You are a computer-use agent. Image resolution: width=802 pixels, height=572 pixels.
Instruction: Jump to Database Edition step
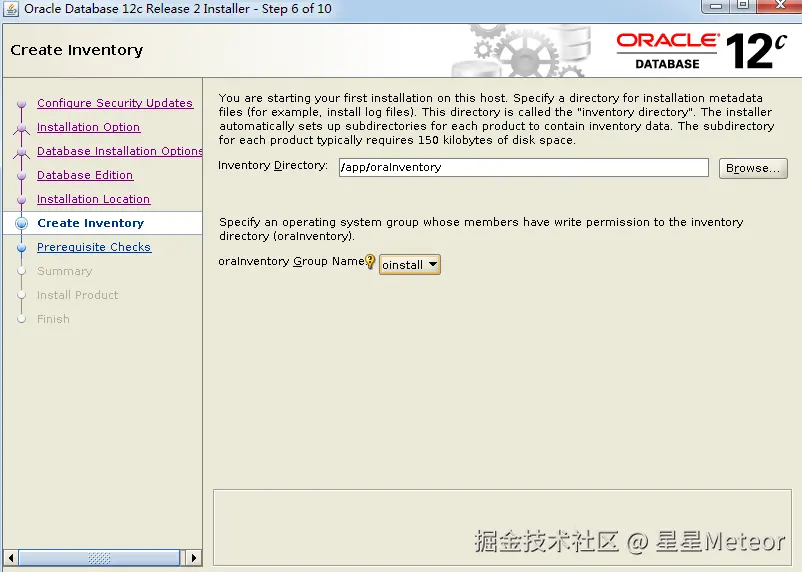coord(85,175)
